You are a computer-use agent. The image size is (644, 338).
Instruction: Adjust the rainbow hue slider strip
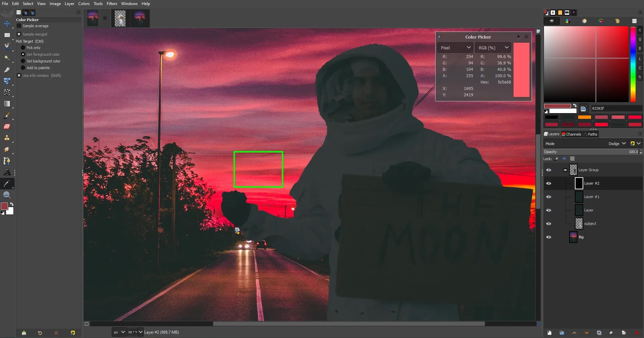[x=633, y=64]
